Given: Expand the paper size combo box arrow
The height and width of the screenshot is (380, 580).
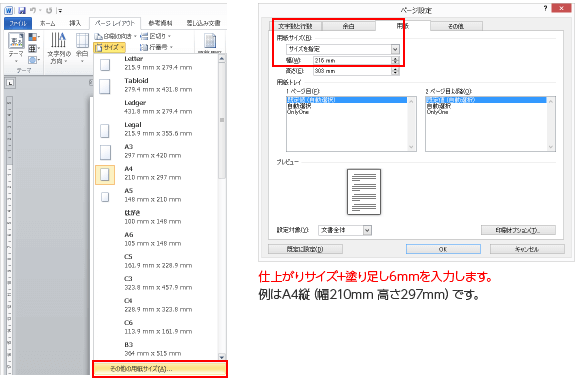Looking at the screenshot, I should 395,49.
